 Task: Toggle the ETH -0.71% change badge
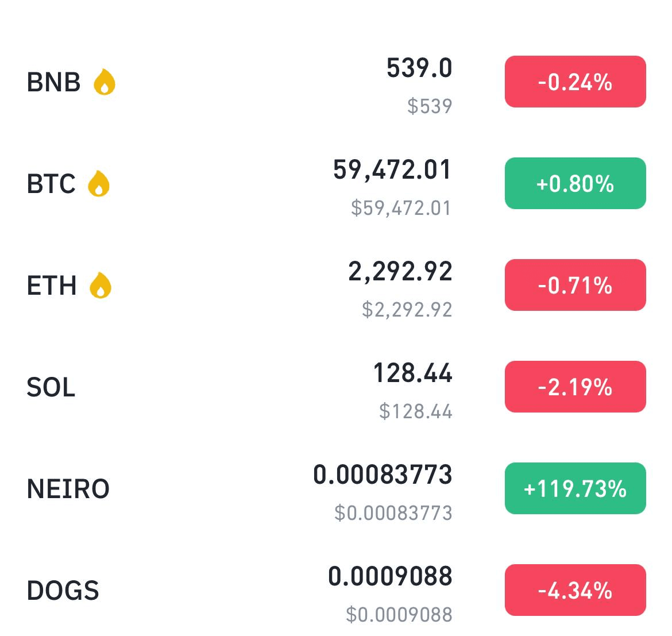575,285
